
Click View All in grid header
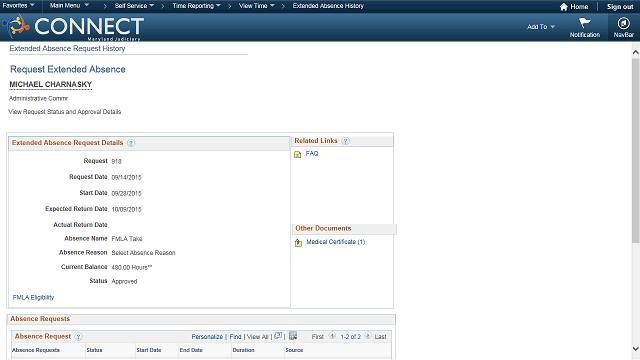[x=258, y=337]
